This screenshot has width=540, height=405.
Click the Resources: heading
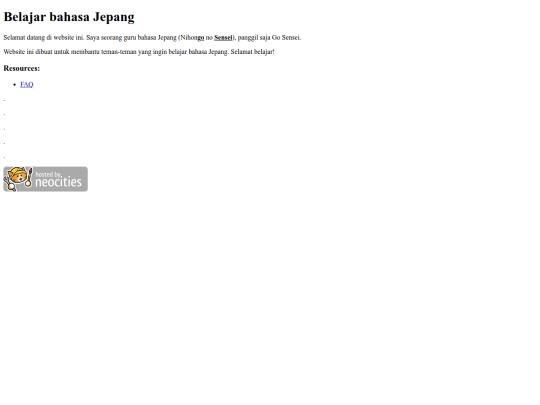(x=22, y=68)
